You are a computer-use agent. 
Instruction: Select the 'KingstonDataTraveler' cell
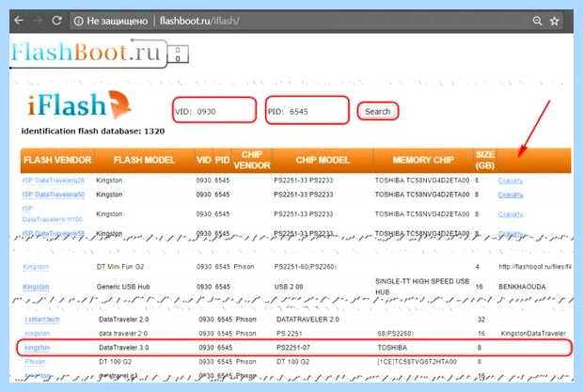click(533, 334)
